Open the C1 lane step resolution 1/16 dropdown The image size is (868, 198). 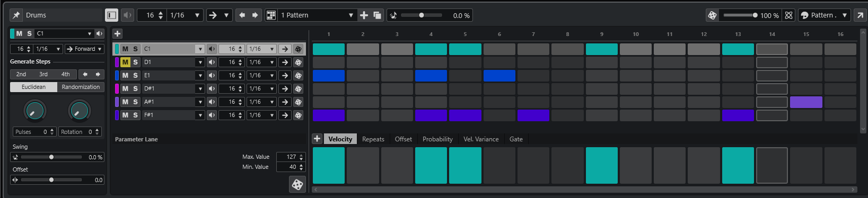(x=261, y=49)
